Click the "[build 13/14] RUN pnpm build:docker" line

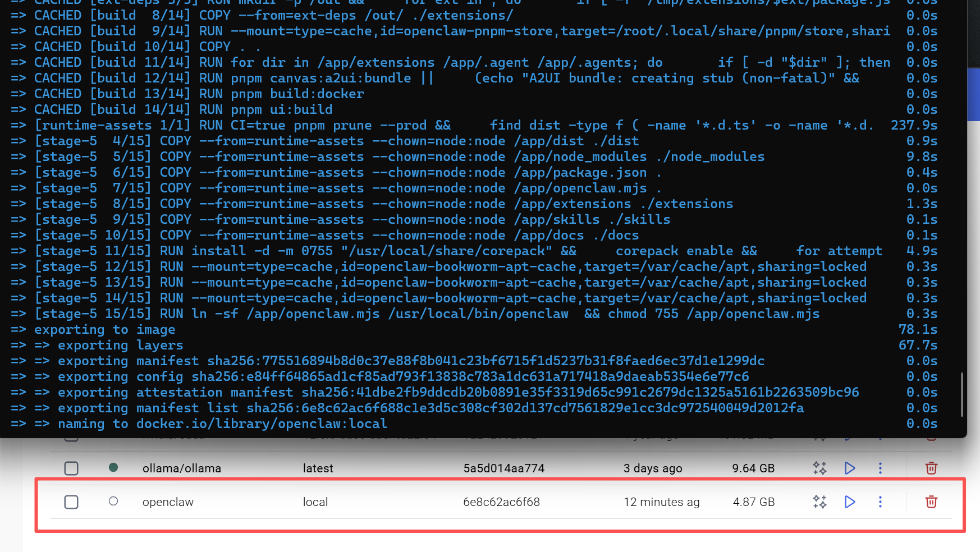tap(187, 94)
